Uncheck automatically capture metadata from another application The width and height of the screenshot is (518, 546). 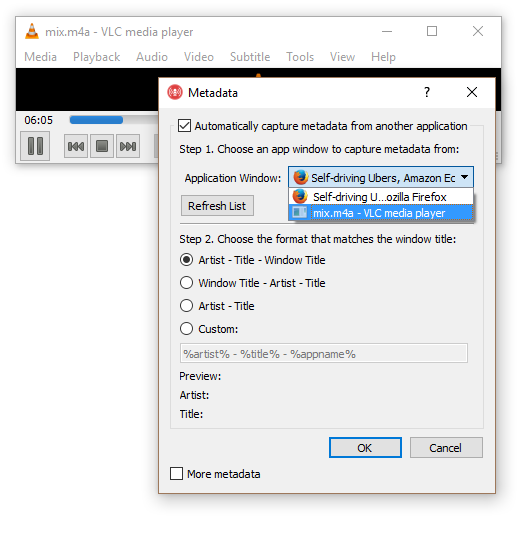point(184,126)
